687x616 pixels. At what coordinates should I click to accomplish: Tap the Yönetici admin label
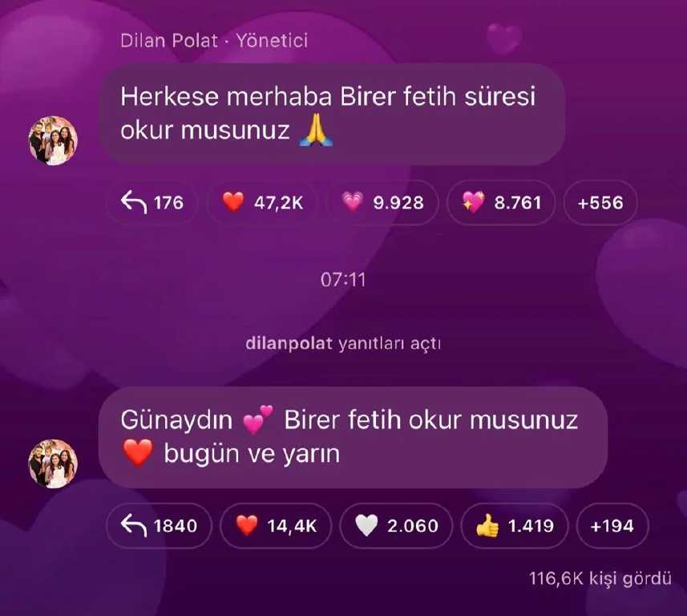(272, 40)
